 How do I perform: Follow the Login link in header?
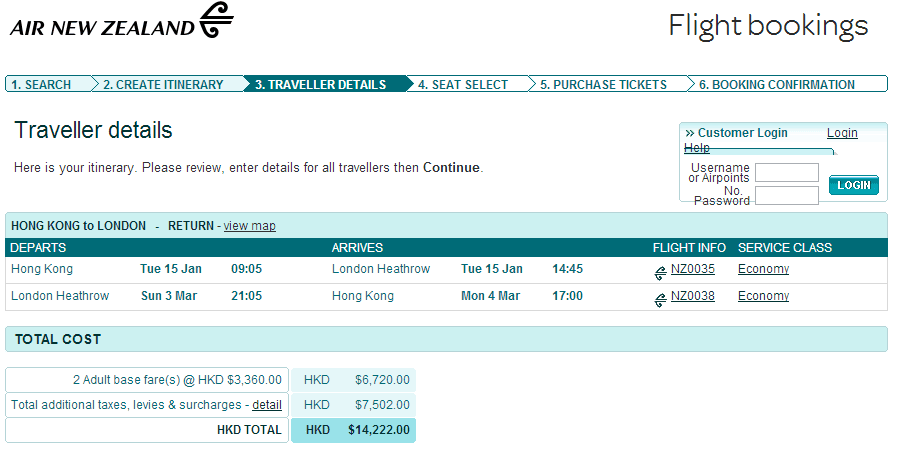(x=842, y=133)
